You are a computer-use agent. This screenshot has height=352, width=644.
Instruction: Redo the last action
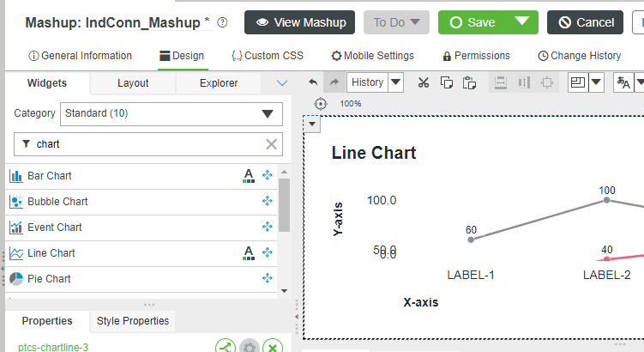[x=334, y=82]
